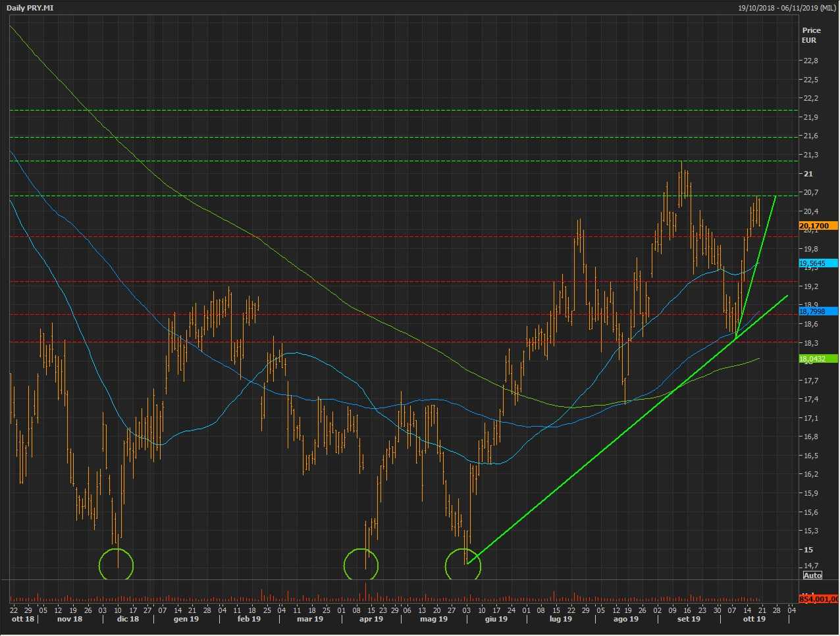
Task: Click the cyan 19,5645 moving average tag
Action: 818,263
